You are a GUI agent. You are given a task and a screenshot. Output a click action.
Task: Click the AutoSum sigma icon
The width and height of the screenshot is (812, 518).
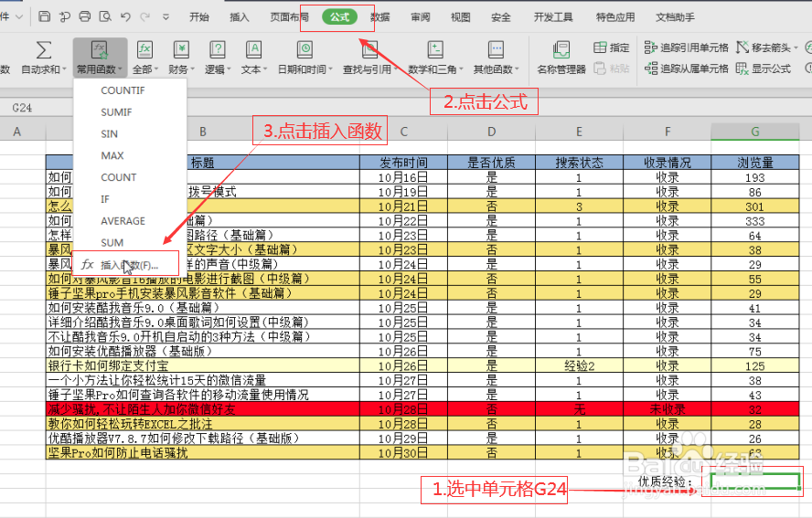coord(44,49)
